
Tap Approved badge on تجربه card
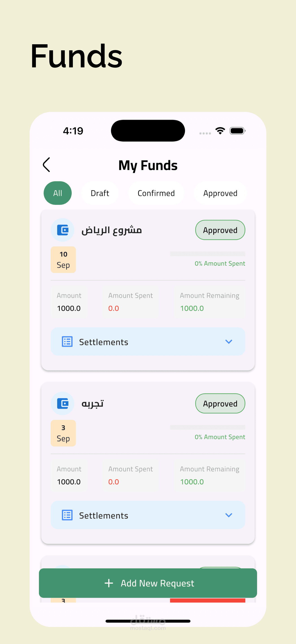pos(220,404)
